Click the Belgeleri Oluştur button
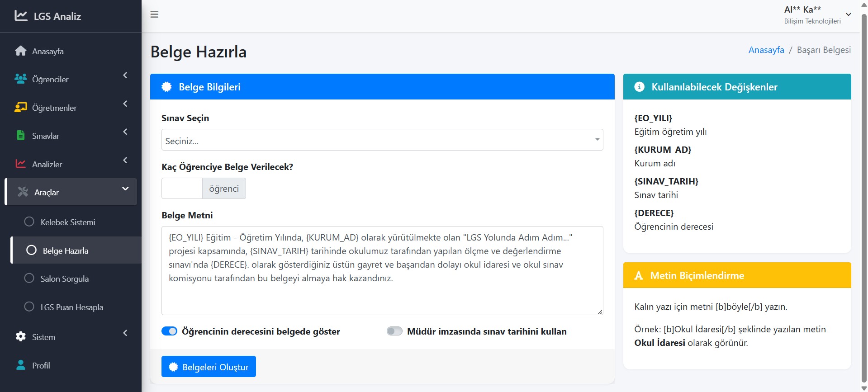The image size is (868, 392). pos(209,367)
